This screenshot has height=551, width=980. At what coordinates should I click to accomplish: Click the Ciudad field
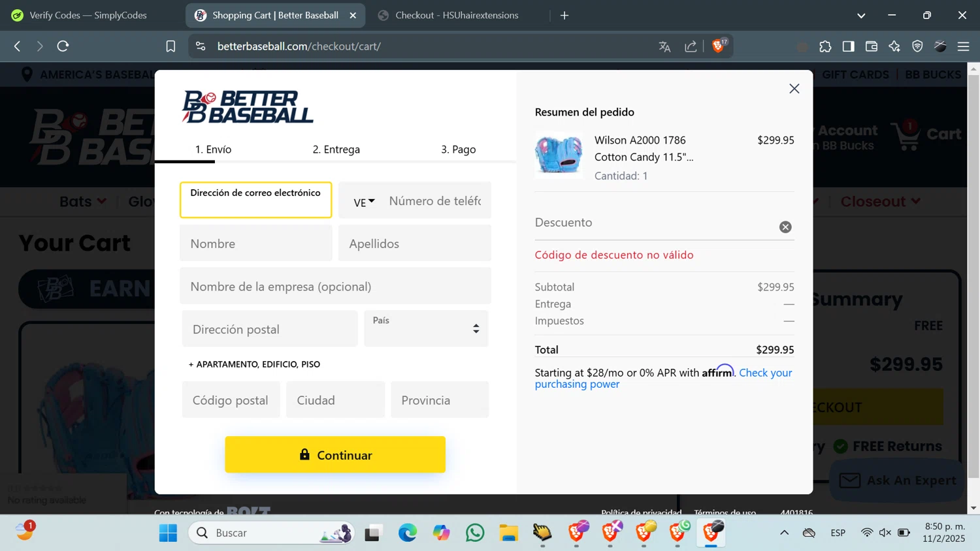pyautogui.click(x=335, y=400)
